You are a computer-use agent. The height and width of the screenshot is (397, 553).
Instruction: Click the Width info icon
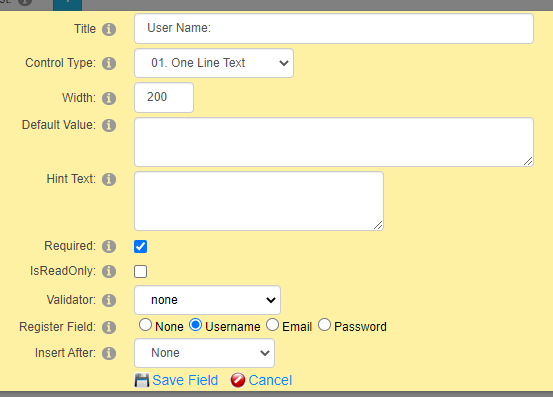pos(109,98)
